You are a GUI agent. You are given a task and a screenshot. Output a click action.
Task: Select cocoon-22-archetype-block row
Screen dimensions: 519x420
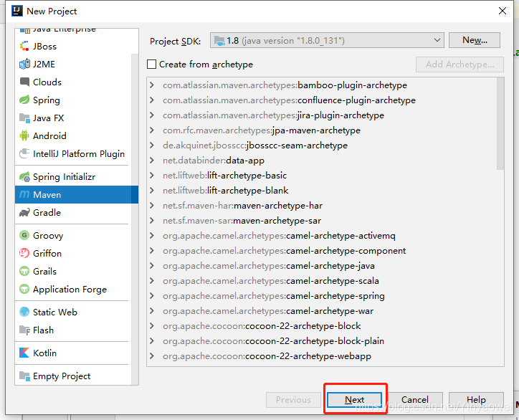322,326
